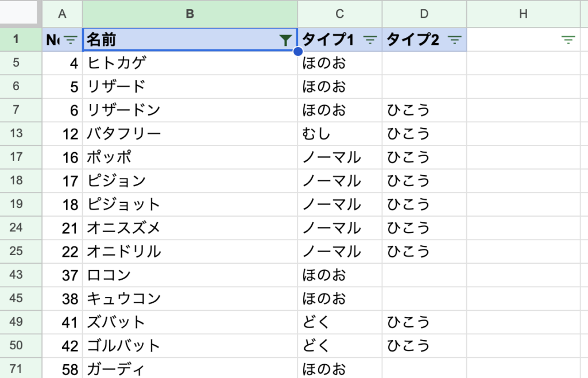Screen dimensions: 588x378
Task: Click the number 21 cell
Action: coord(62,228)
